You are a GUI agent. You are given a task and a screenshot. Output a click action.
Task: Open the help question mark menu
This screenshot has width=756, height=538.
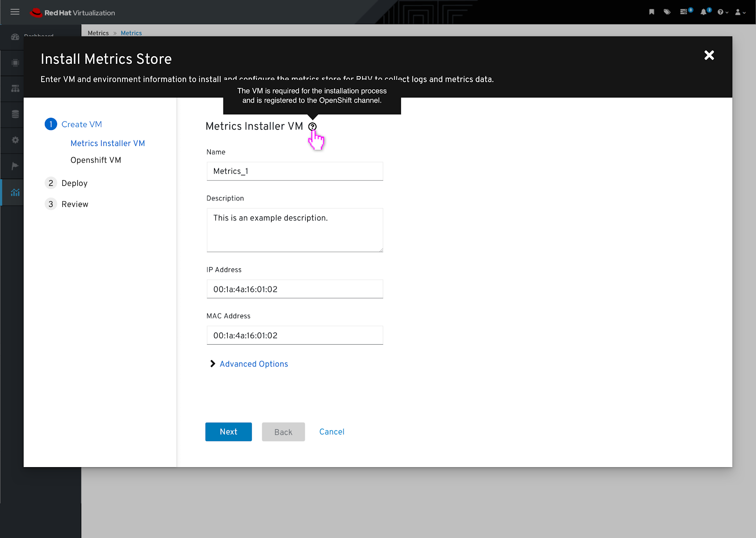coord(722,12)
